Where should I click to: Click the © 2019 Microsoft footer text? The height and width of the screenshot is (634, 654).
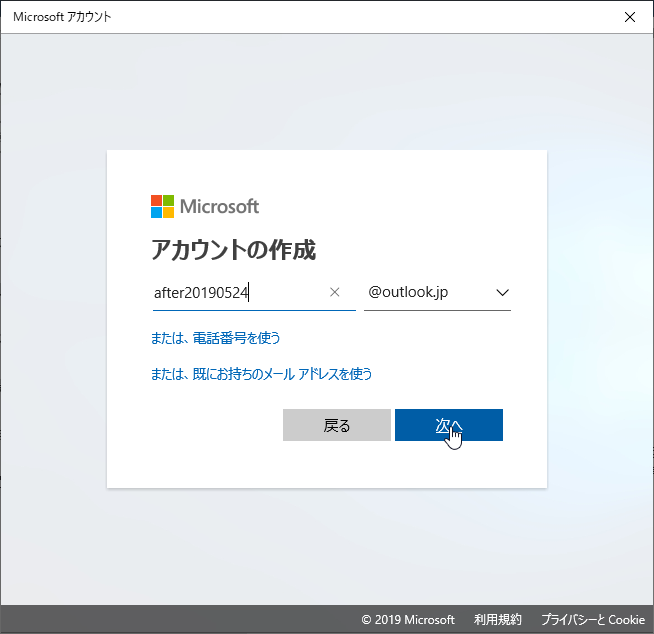click(408, 619)
